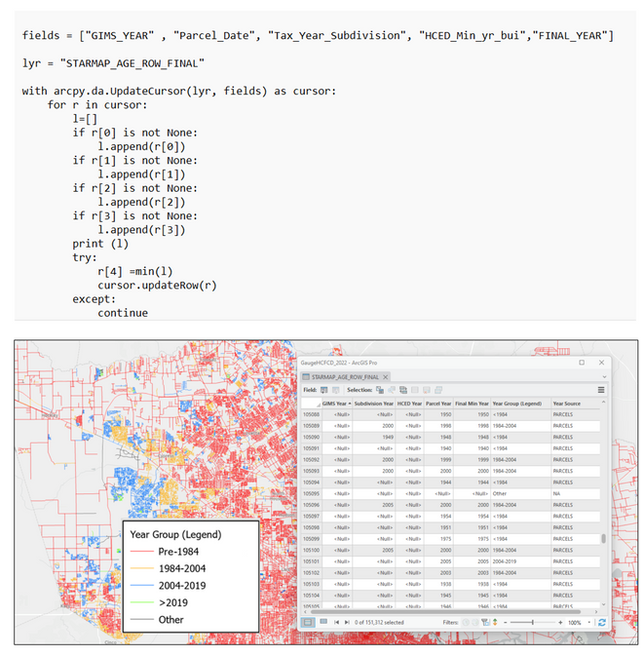Click the Add Field icon
The image size is (644, 656).
(x=323, y=389)
